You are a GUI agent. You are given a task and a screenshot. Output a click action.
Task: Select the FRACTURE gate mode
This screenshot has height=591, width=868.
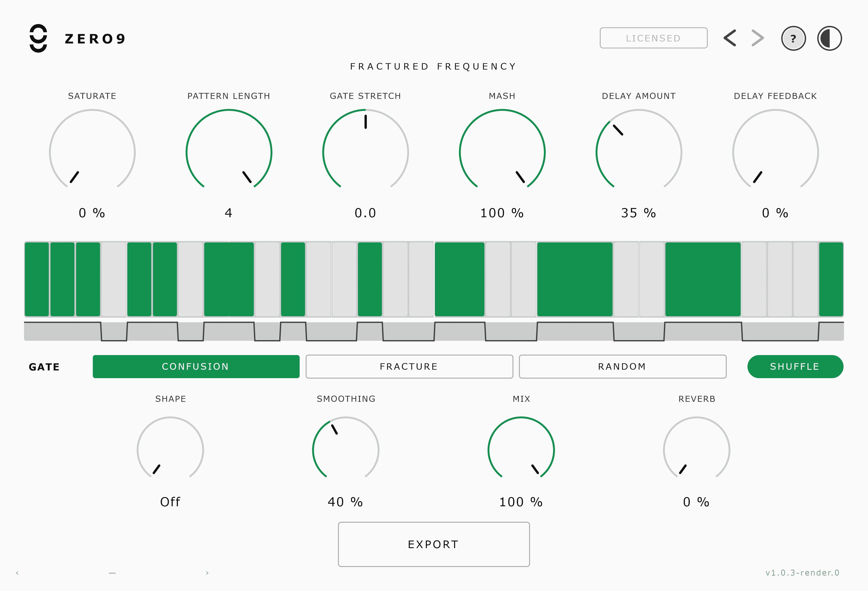[x=409, y=366]
